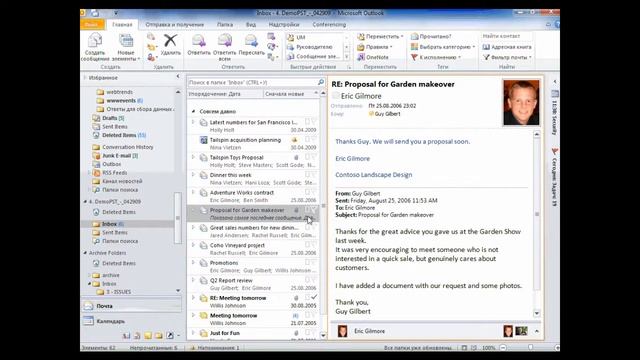
Task: Click the search magnifier in the Inbox search box
Action: click(321, 82)
